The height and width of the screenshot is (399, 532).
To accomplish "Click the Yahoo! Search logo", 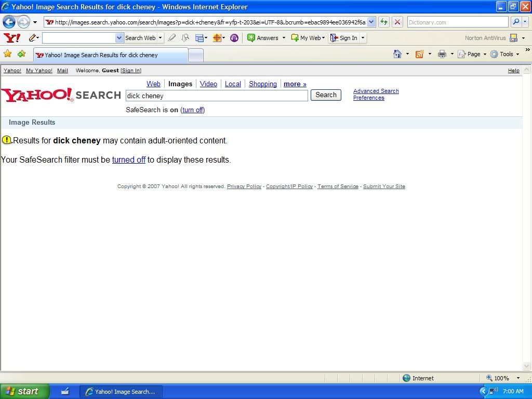I will click(61, 95).
